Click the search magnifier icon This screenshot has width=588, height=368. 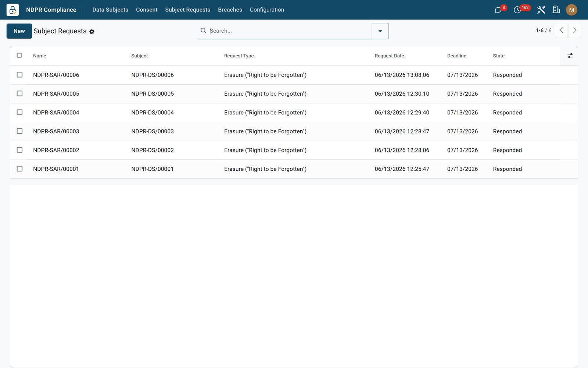(203, 31)
